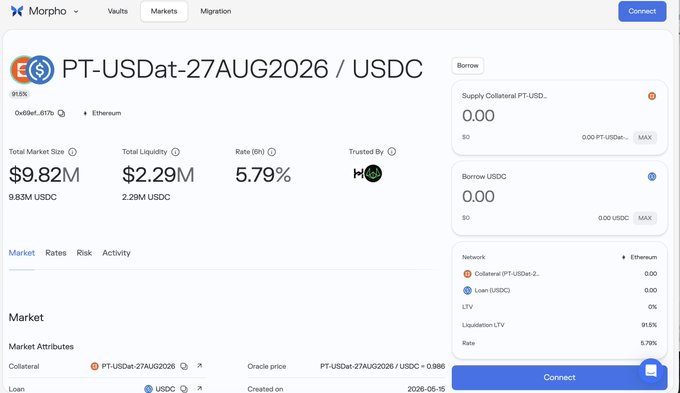Open PT-USDat-27AUG2026 collateral external link
This screenshot has width=680, height=393.
199,366
